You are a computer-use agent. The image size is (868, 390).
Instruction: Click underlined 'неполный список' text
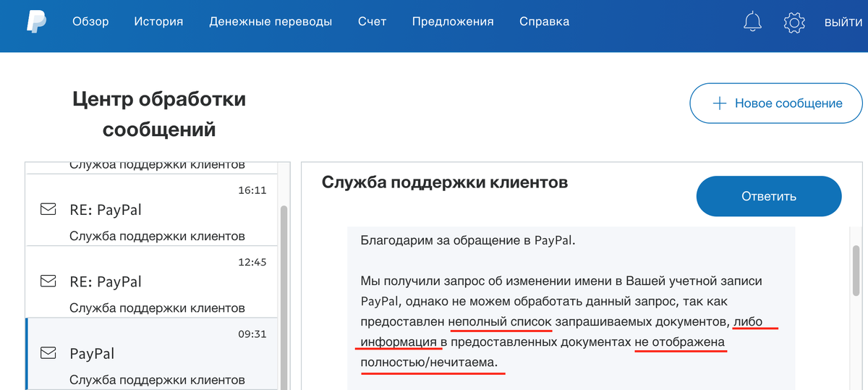pyautogui.click(x=501, y=321)
